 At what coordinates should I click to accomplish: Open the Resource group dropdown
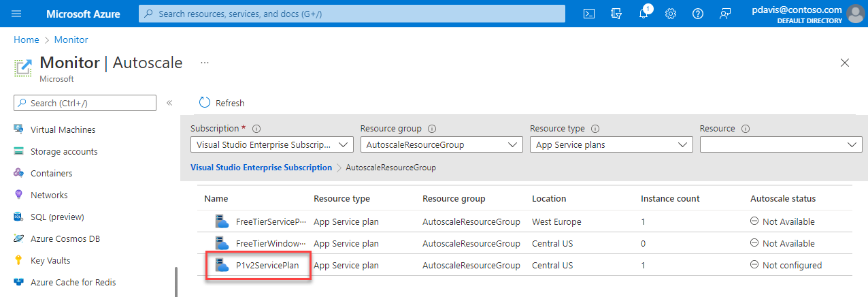pos(441,144)
